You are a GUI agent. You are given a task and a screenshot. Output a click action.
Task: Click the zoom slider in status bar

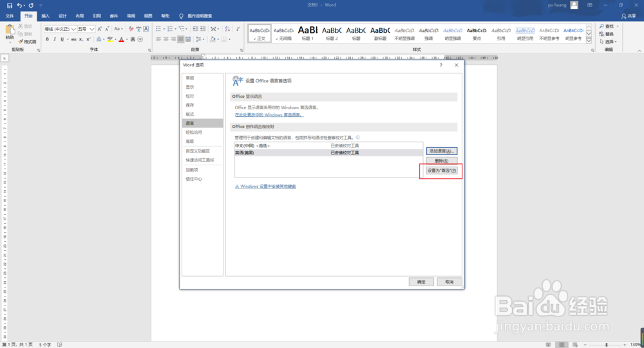(x=606, y=345)
